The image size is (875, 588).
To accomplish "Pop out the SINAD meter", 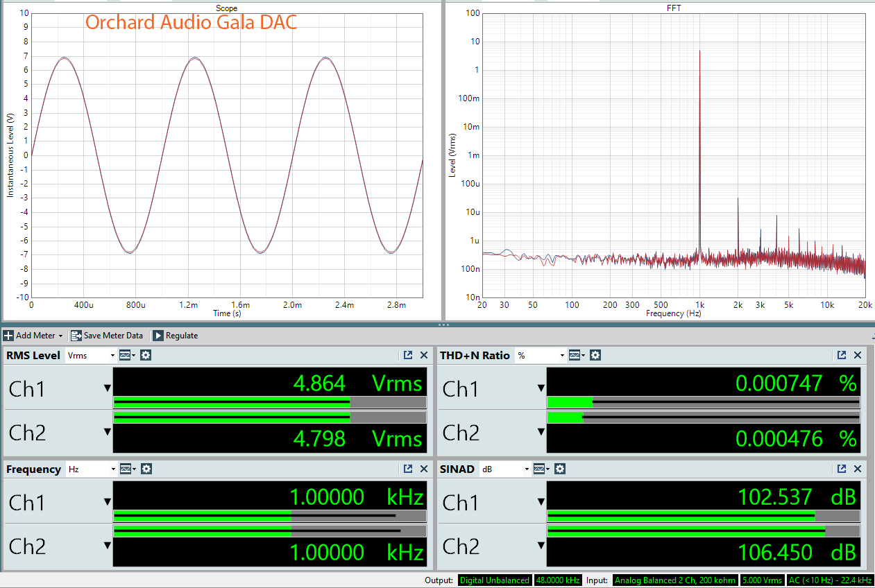I will (842, 469).
